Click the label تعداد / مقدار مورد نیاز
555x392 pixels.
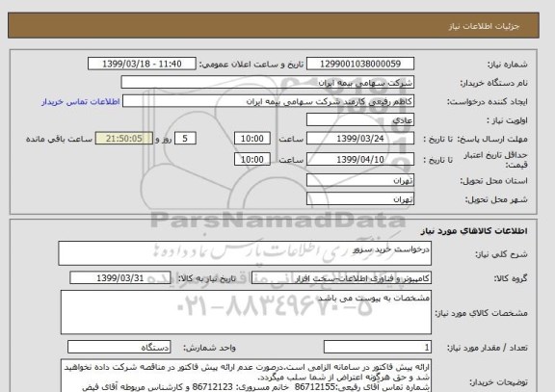488,348
